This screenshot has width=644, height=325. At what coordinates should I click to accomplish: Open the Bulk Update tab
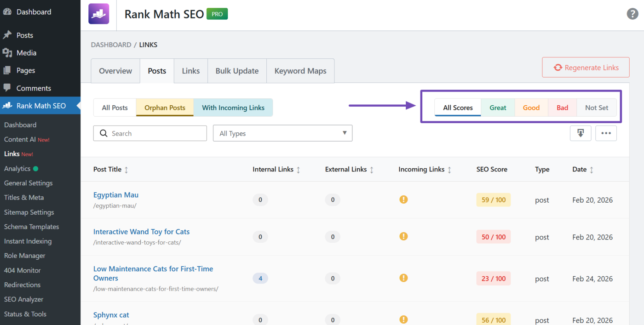[x=237, y=70]
